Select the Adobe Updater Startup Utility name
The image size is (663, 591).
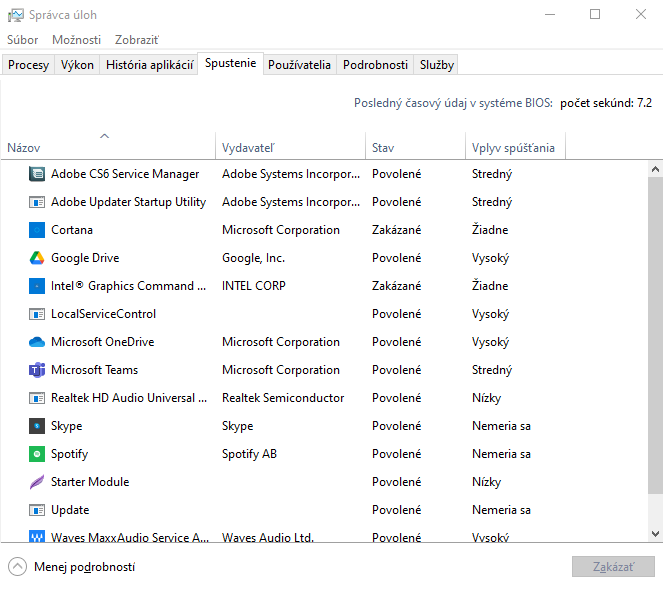(129, 202)
